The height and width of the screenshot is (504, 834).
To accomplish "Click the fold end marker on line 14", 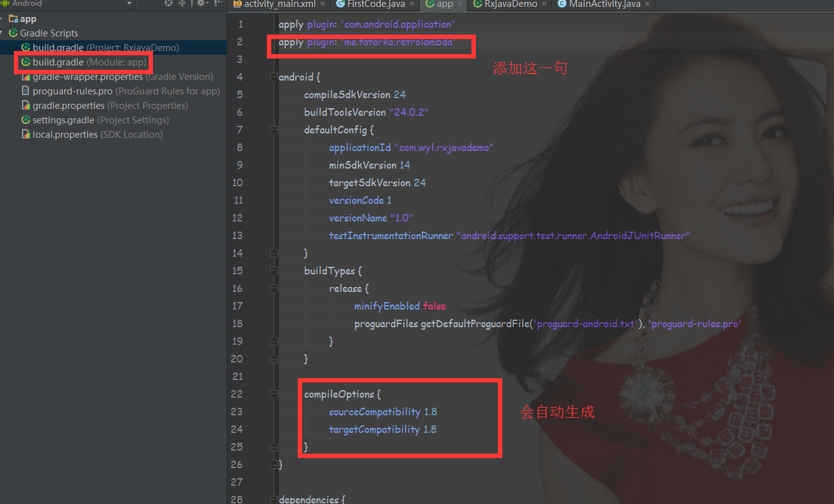I will tap(274, 253).
